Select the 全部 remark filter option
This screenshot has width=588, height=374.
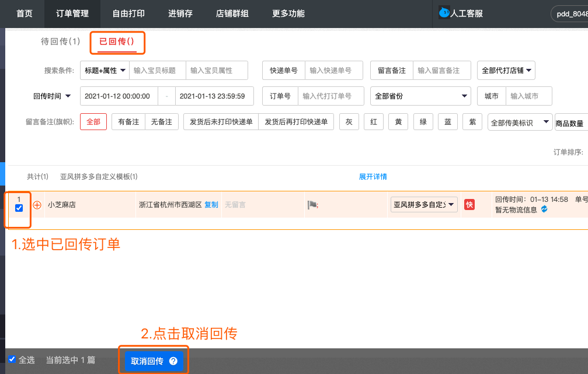(x=93, y=122)
